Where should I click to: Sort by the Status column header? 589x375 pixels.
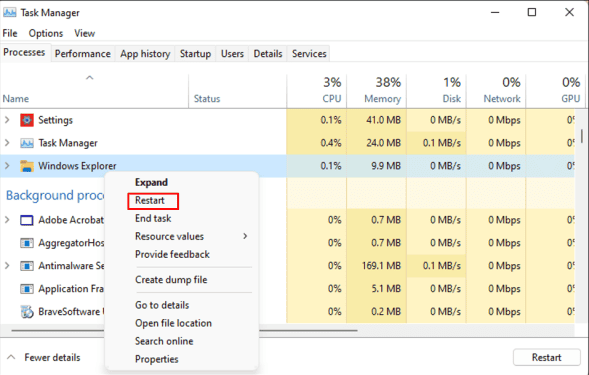coord(207,99)
